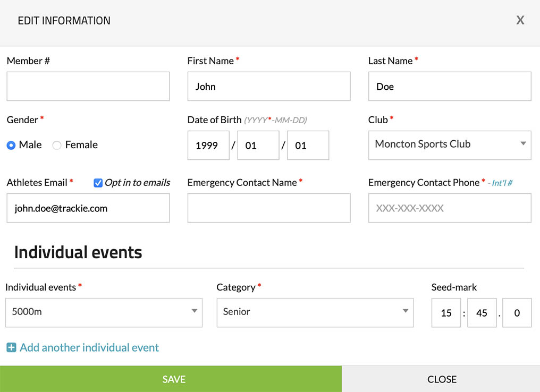Click the Emergency Contact Phone field
This screenshot has width=540, height=392.
[x=450, y=208]
